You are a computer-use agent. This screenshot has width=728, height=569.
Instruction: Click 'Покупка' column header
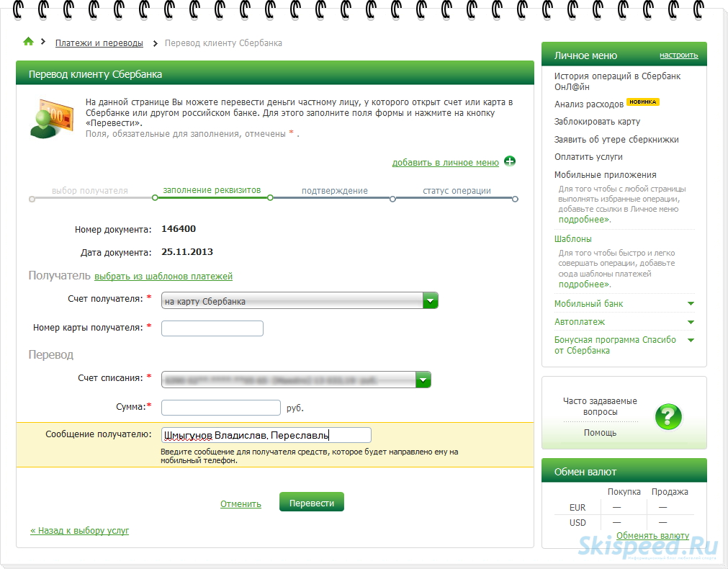tap(624, 492)
